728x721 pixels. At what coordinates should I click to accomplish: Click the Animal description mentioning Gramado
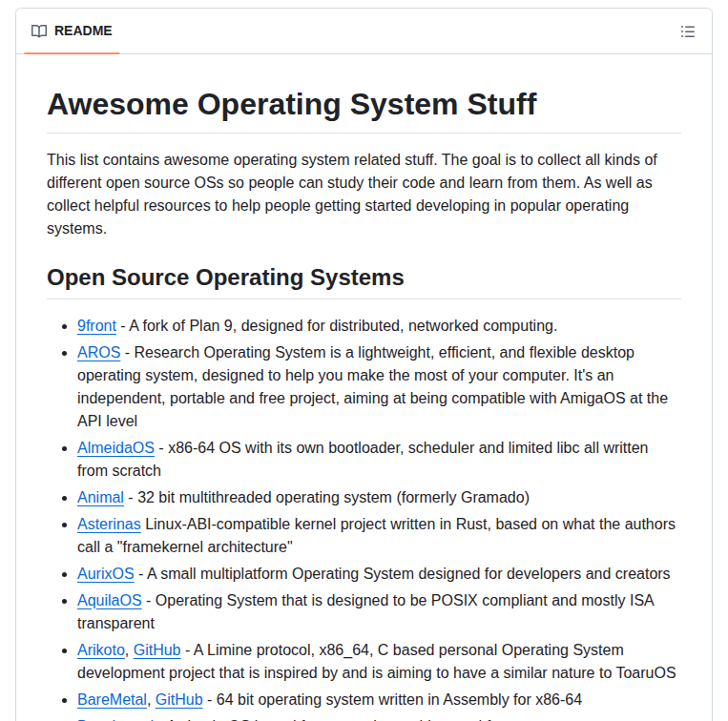[332, 498]
